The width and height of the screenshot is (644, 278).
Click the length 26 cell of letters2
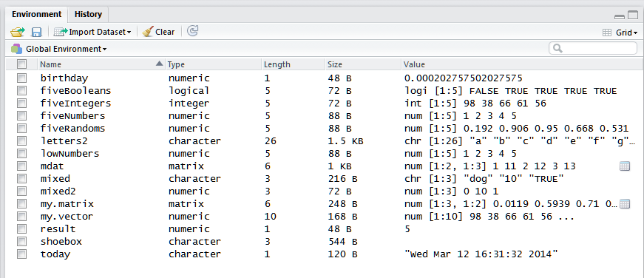click(x=270, y=141)
